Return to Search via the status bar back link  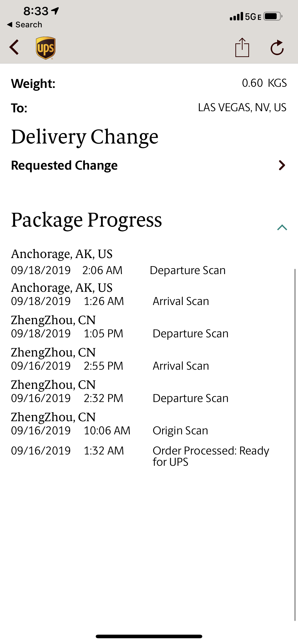(24, 24)
